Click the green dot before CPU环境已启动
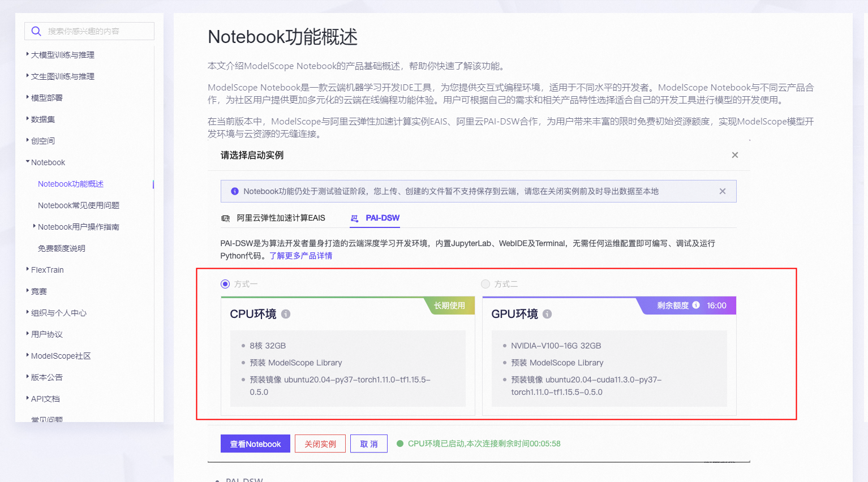 point(401,444)
